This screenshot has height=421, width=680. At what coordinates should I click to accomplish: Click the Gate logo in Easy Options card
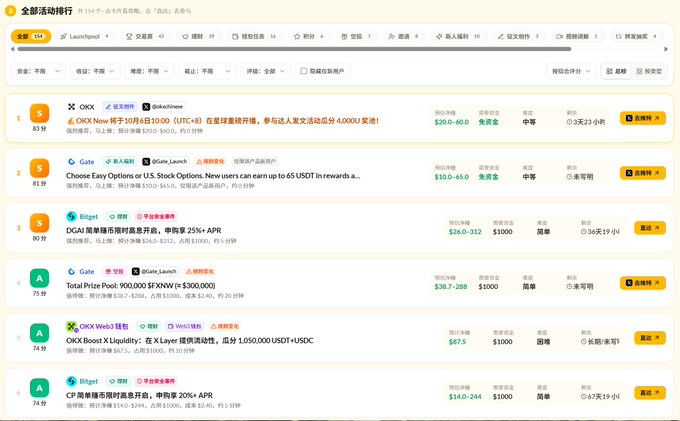[72, 161]
